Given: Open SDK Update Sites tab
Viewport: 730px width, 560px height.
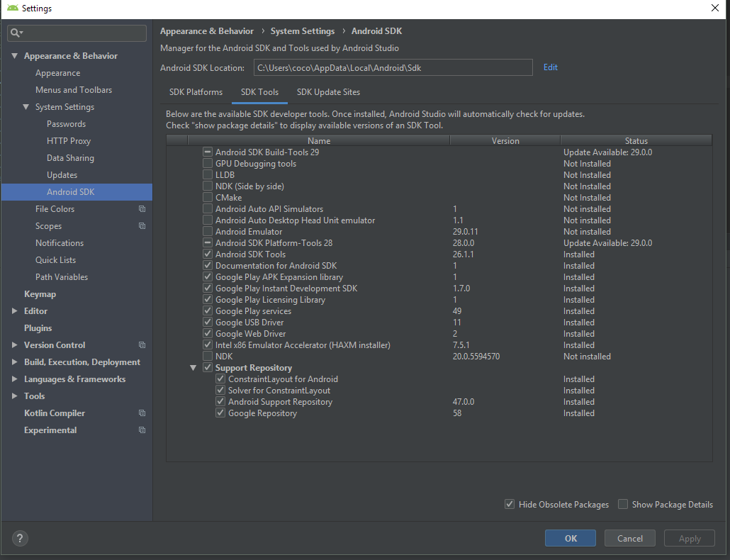Looking at the screenshot, I should point(329,92).
